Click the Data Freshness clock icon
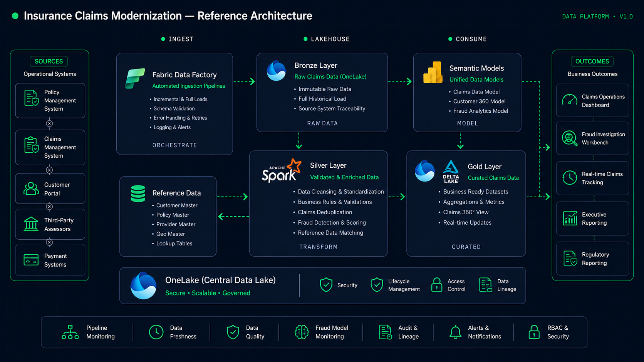644x362 pixels. coord(156,332)
